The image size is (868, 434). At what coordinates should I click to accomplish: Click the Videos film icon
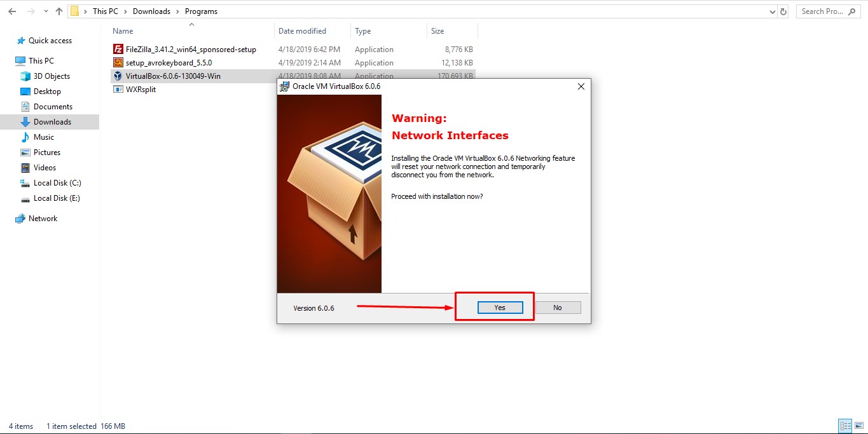point(25,168)
